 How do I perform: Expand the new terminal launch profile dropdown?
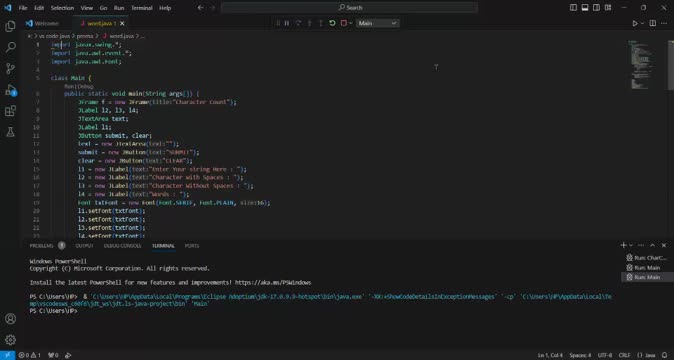(x=631, y=245)
